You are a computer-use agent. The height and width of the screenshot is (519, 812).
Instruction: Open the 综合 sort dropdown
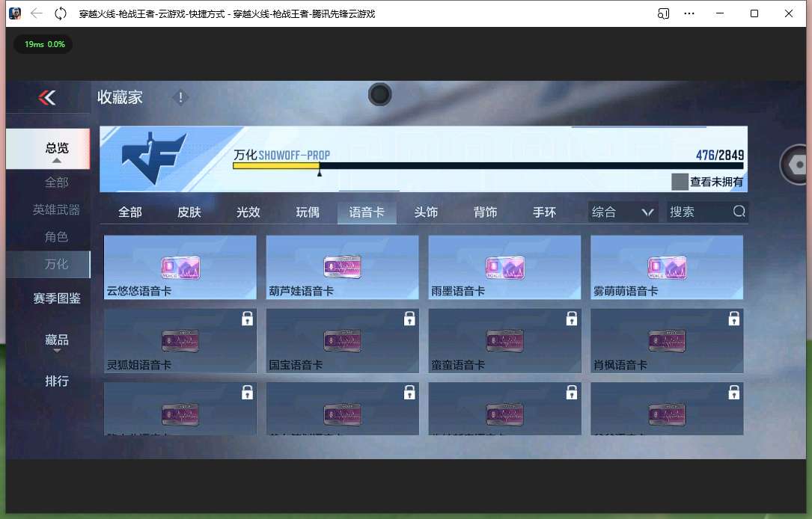[x=623, y=212]
